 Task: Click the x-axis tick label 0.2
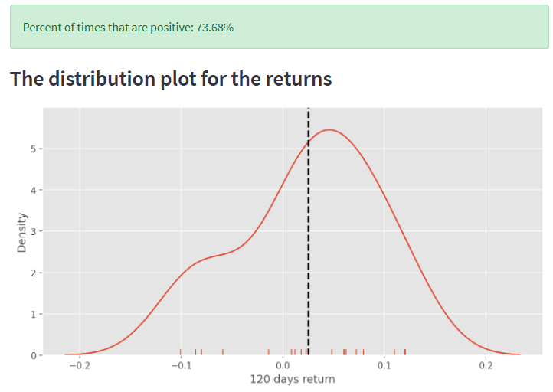(486, 366)
